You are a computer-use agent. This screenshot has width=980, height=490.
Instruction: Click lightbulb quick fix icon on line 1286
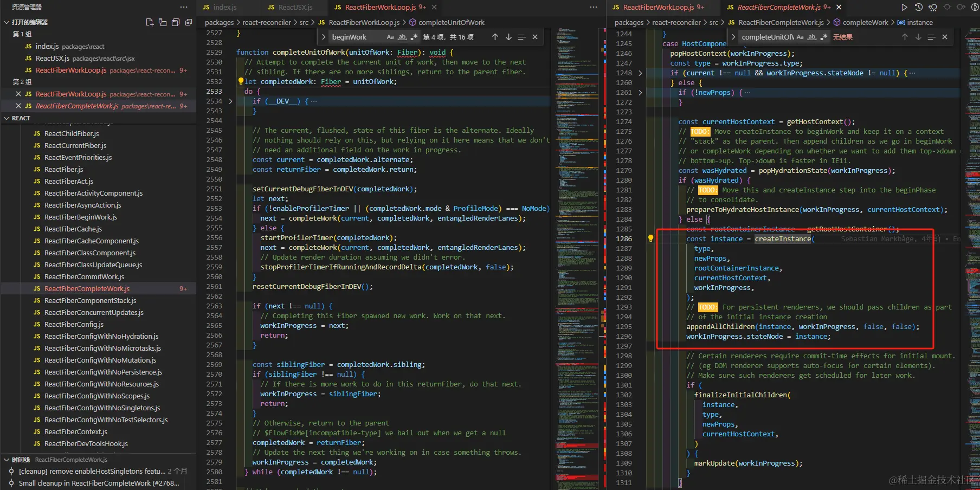click(x=650, y=238)
